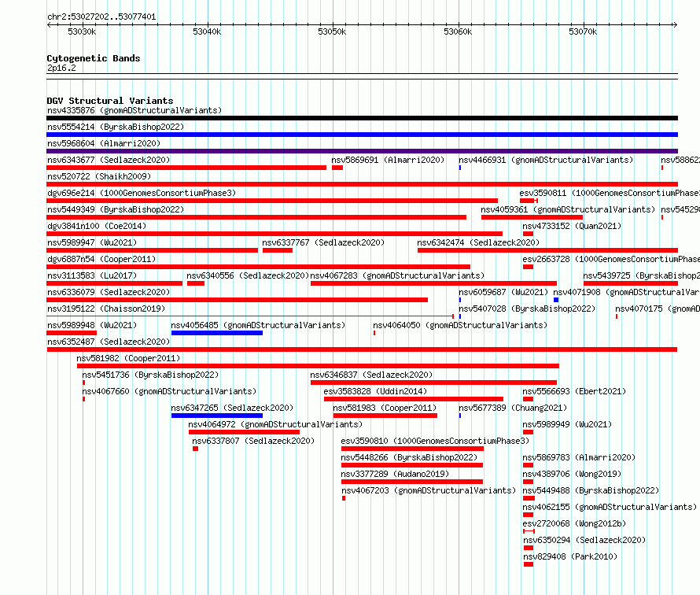
Task: Click the left arrow of the ruler
Action: pos(49,25)
